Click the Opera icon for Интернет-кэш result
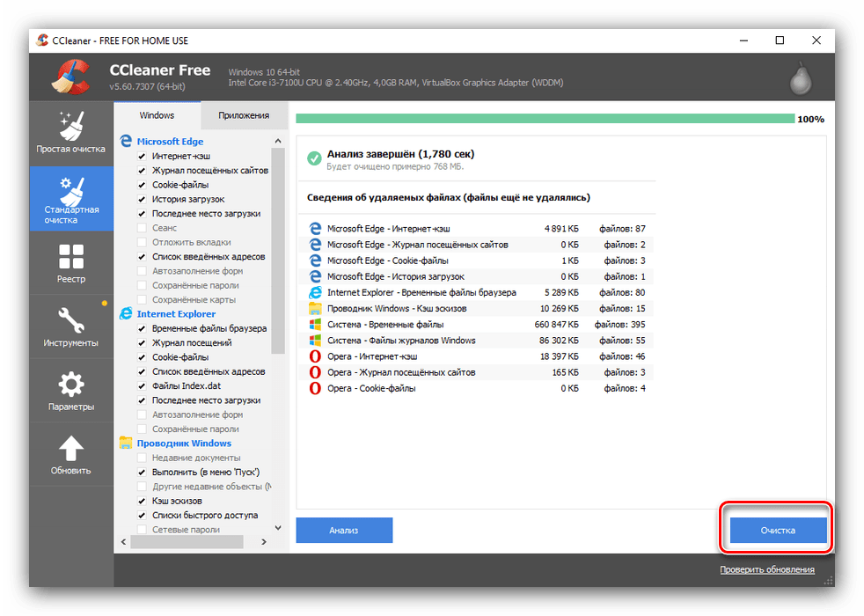The width and height of the screenshot is (864, 616). point(315,356)
